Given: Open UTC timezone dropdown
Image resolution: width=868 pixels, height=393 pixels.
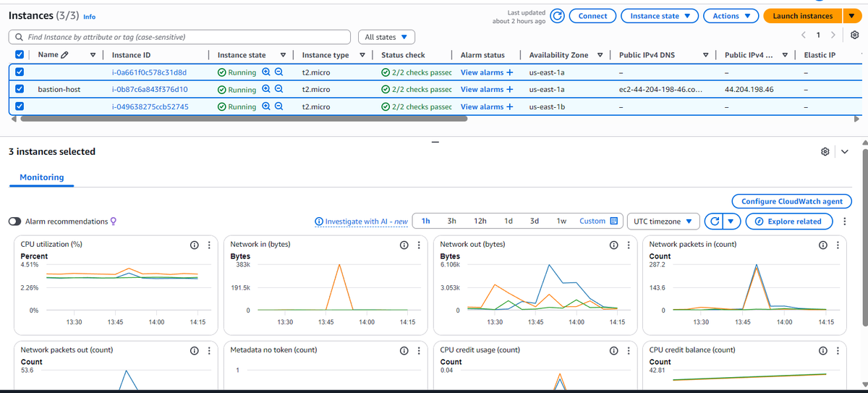Looking at the screenshot, I should pos(663,221).
